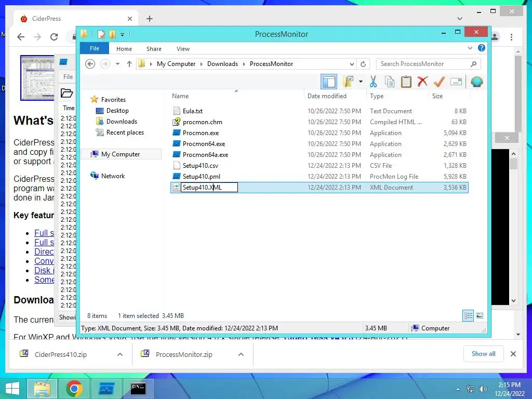532x399 pixels.
Task: Go up one folder level
Action: click(x=129, y=64)
